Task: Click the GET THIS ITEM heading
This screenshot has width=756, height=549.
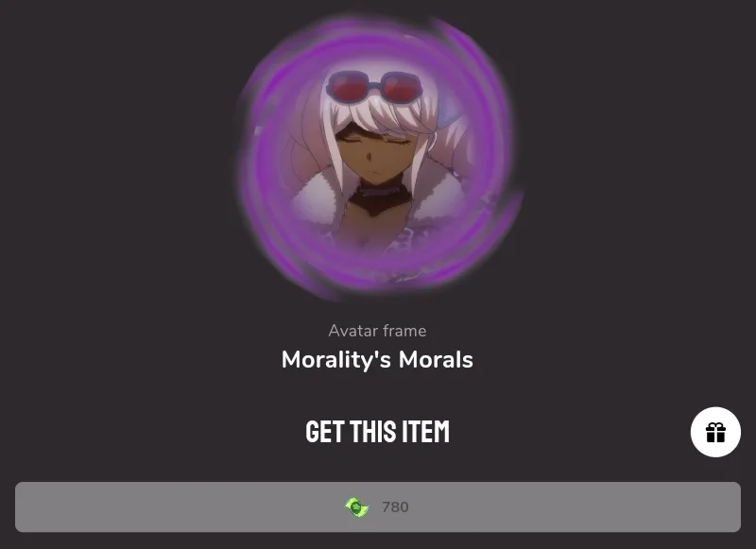Action: (x=377, y=432)
